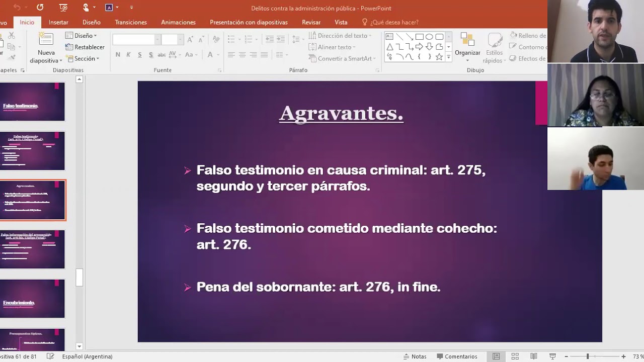Expand the Sección dropdown
644x362 pixels.
[83, 58]
